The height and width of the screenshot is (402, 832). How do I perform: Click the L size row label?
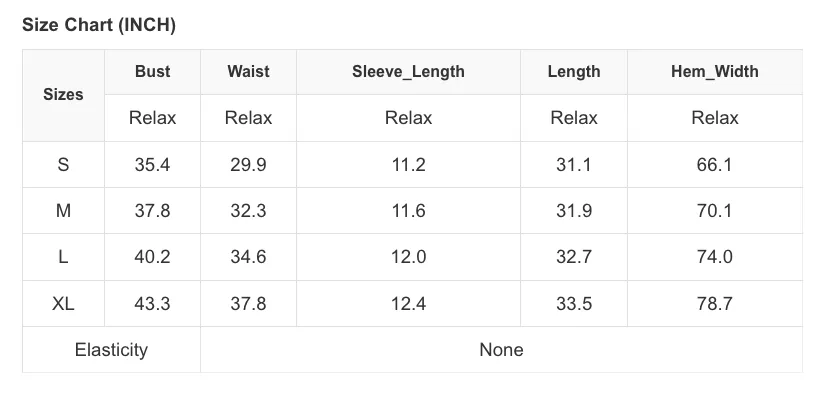63,257
